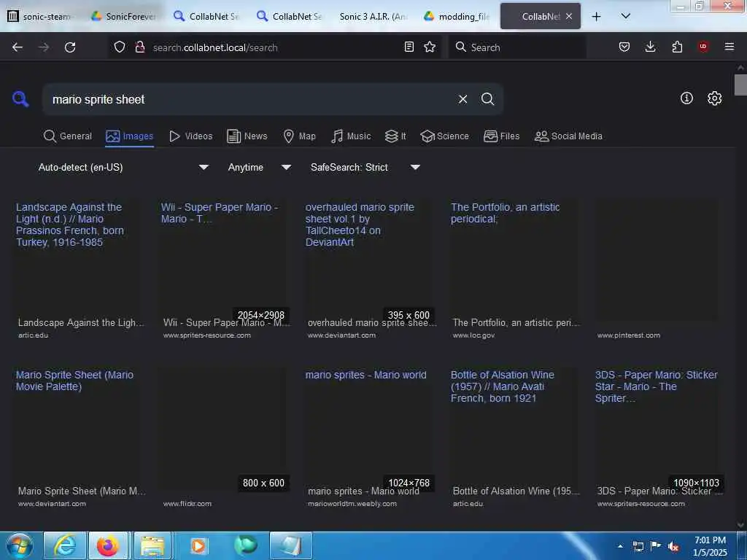Click in the URL address bar
The height and width of the screenshot is (560, 747).
tap(276, 47)
